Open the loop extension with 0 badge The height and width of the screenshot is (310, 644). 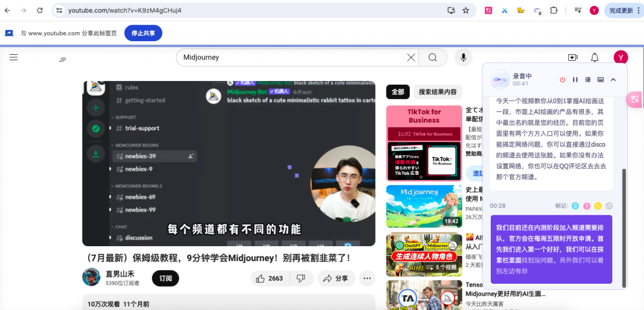click(538, 11)
